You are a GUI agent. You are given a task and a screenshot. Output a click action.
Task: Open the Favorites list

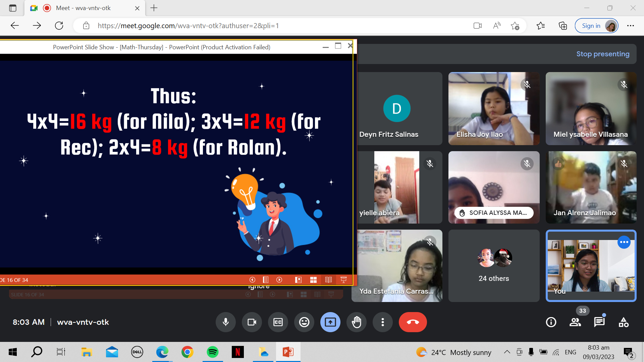pos(541,26)
